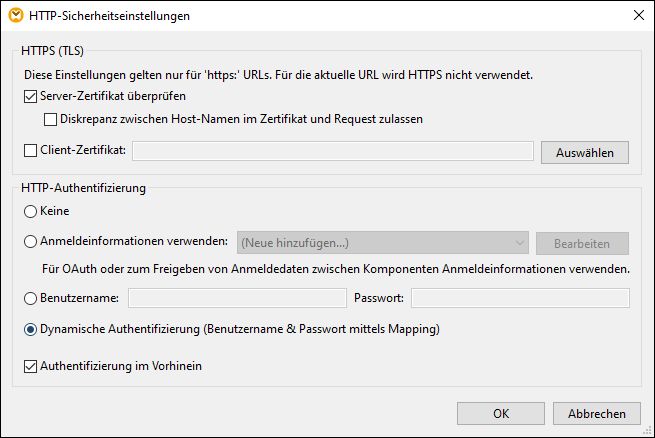Check the Client-Zertifikat checkbox
The image size is (655, 438).
pyautogui.click(x=29, y=151)
